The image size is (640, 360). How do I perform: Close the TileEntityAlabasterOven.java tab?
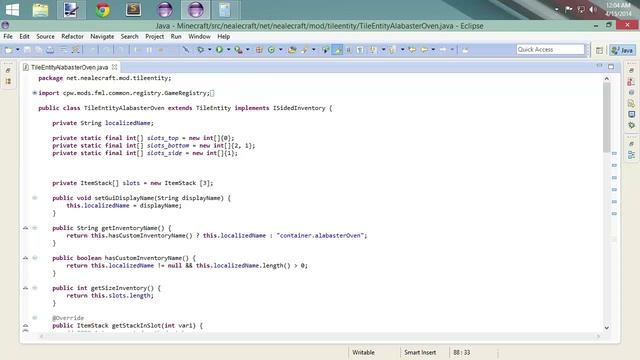[115, 67]
